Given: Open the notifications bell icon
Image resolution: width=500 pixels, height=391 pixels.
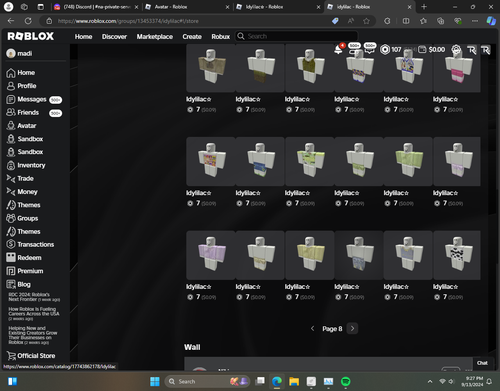Looking at the screenshot, I should point(338,50).
